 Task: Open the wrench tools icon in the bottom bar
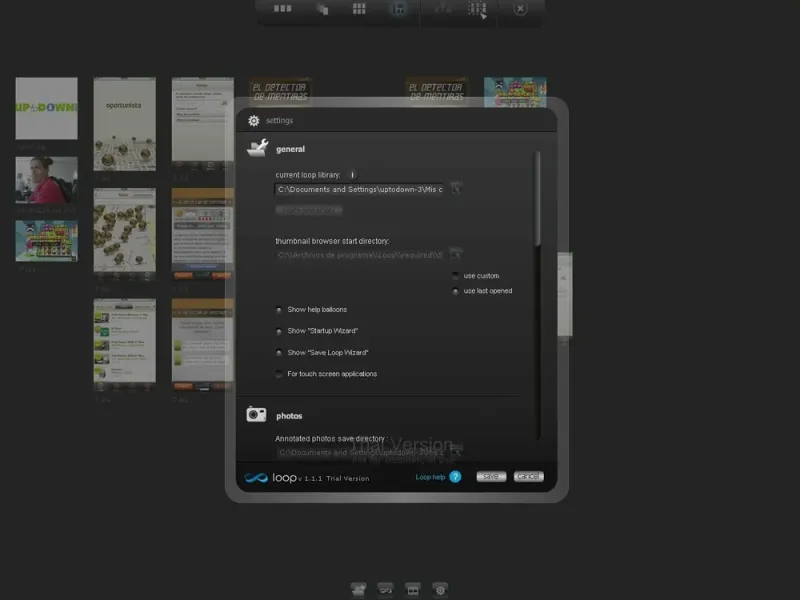358,590
